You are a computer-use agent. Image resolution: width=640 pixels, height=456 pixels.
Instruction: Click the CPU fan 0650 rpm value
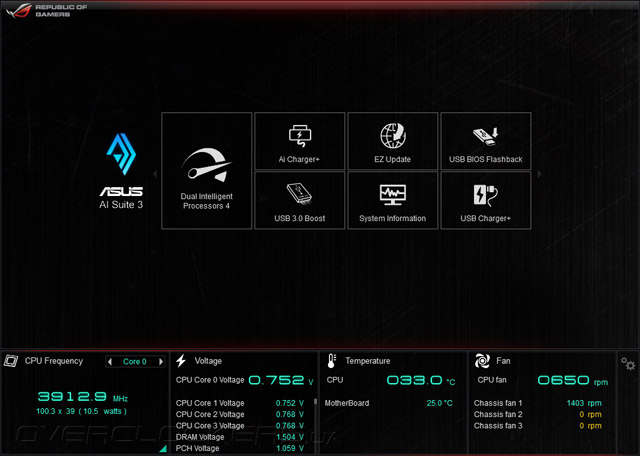coord(573,380)
